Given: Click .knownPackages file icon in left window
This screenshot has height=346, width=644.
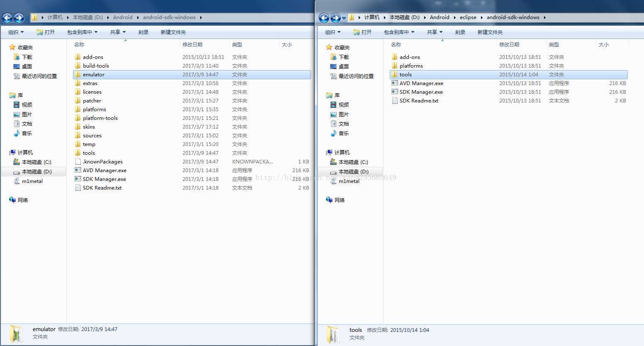Looking at the screenshot, I should pyautogui.click(x=78, y=162).
